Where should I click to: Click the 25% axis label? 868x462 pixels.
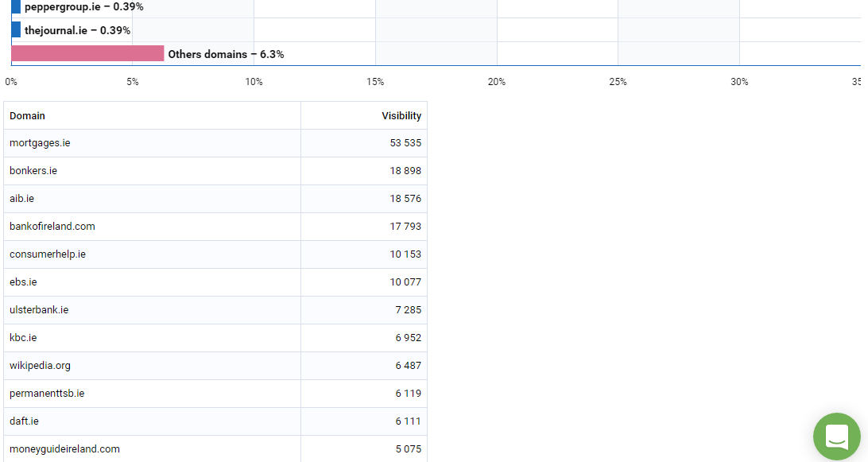(618, 82)
